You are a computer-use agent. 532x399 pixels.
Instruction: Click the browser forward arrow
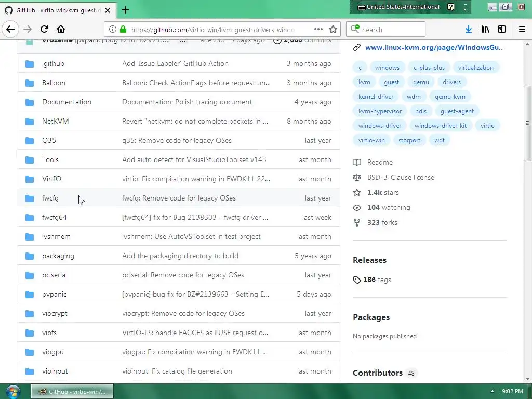point(28,29)
